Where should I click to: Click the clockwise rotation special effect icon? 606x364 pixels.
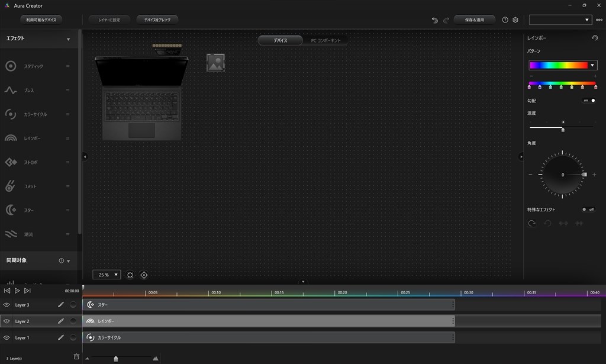pos(532,223)
